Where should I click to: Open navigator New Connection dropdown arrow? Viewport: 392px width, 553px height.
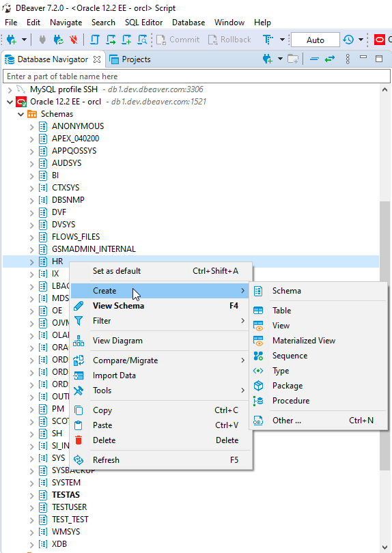coord(280,59)
